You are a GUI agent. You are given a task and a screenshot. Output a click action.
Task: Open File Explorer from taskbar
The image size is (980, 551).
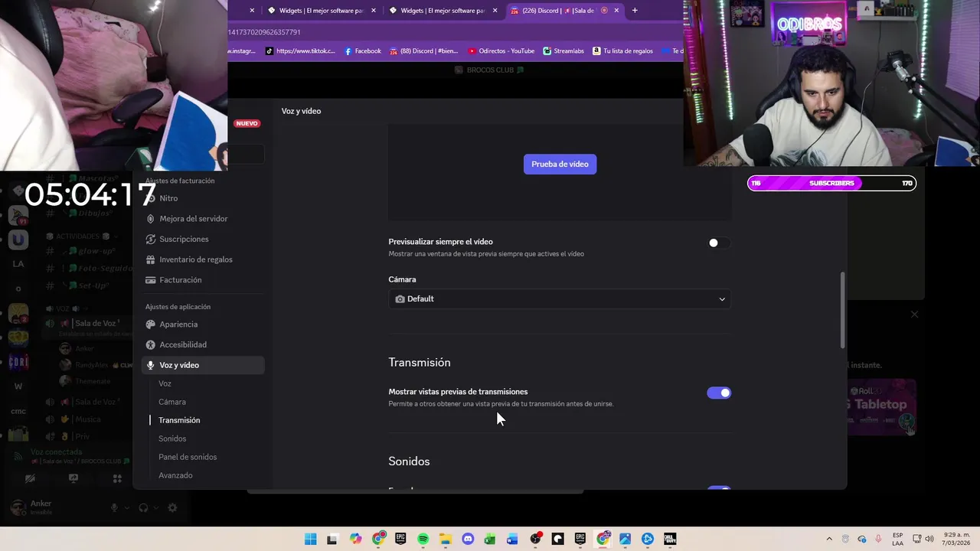pos(445,539)
